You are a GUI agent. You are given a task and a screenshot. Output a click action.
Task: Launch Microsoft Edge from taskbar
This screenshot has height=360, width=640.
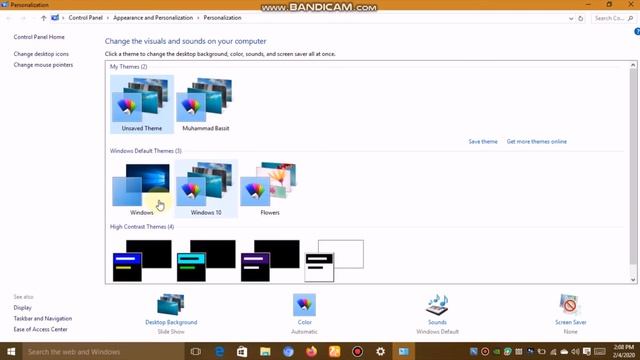pyautogui.click(x=219, y=351)
